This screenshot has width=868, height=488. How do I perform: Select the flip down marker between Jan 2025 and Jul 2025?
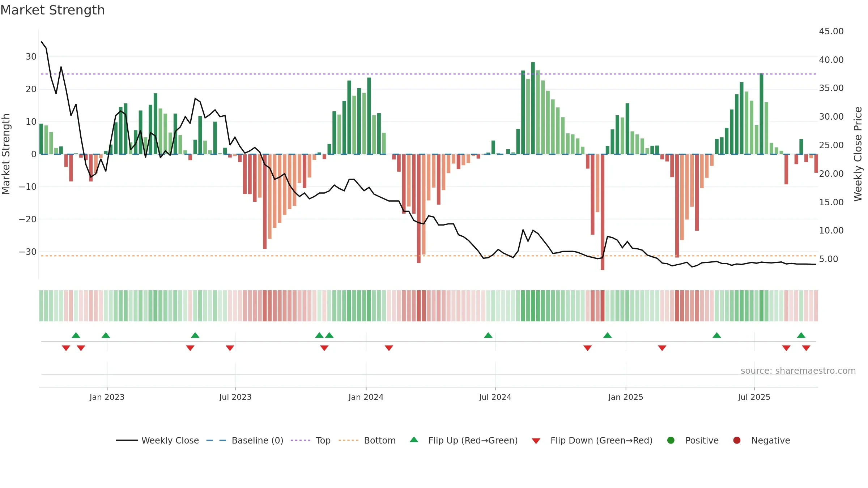pos(662,348)
